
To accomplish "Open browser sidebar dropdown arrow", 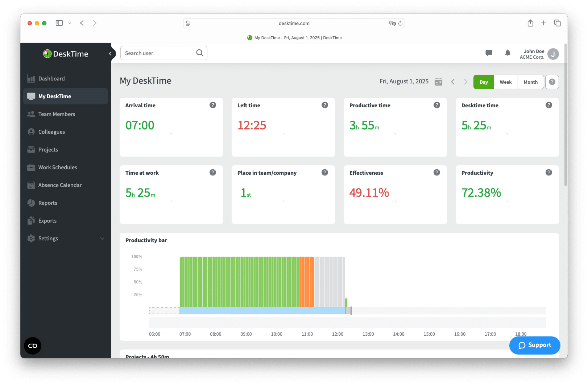I will (70, 23).
